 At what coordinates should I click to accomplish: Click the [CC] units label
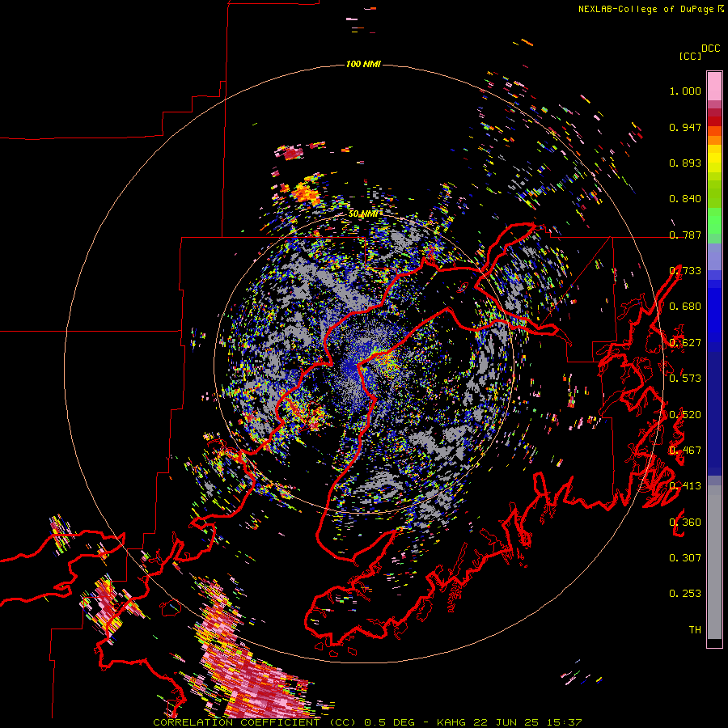[x=690, y=56]
